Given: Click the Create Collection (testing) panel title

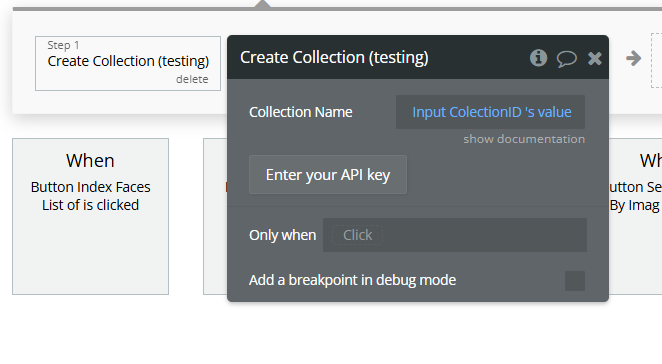Looking at the screenshot, I should (x=334, y=57).
